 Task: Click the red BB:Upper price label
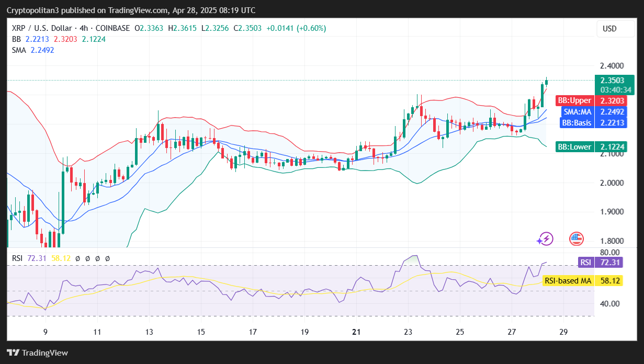click(x=574, y=100)
